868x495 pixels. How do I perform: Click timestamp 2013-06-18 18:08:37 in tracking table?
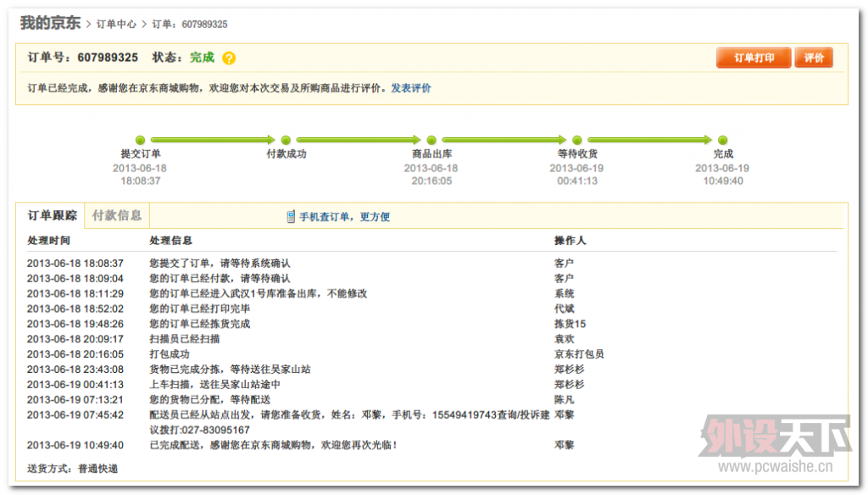click(x=75, y=263)
